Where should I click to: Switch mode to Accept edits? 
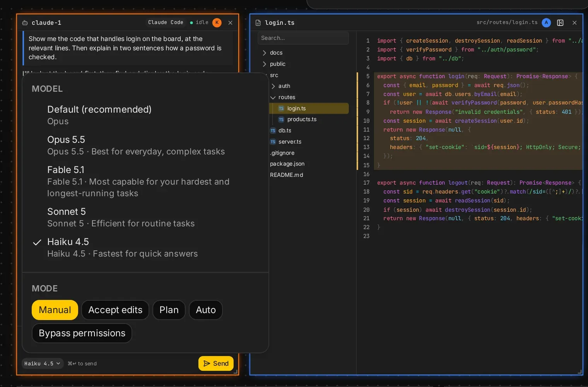[x=115, y=310]
